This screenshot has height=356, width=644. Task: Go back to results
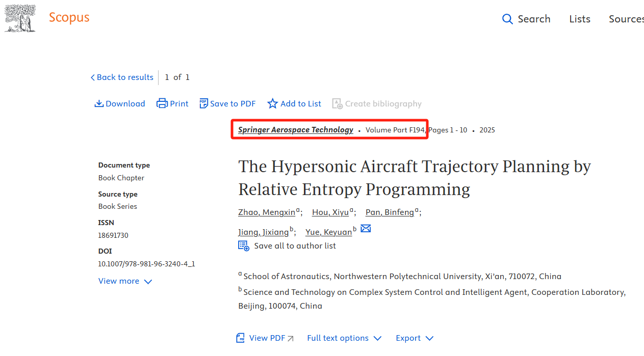pos(122,77)
